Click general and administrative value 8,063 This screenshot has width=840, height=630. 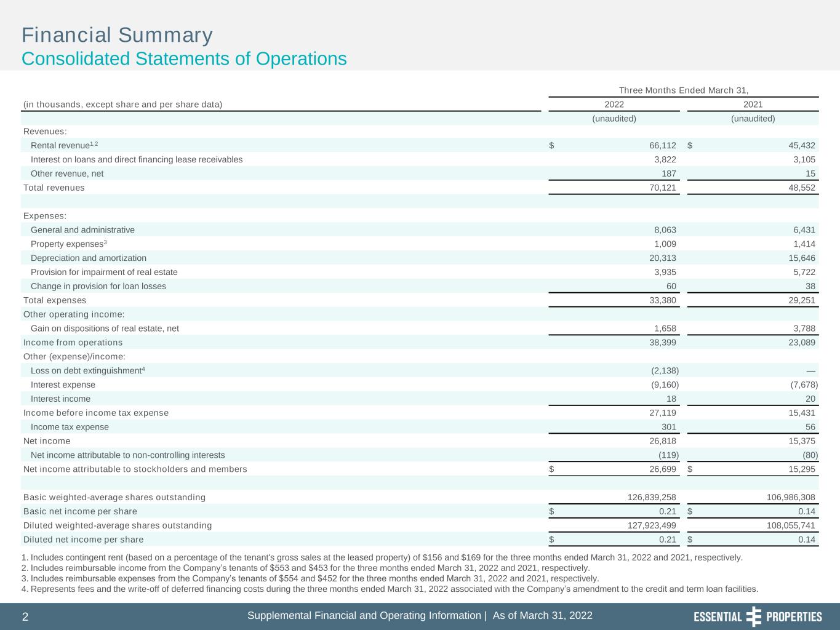coord(665,230)
